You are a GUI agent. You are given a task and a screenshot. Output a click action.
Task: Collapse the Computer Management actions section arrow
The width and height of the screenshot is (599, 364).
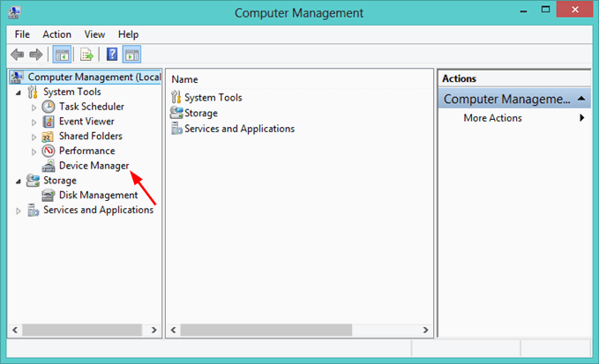point(582,100)
